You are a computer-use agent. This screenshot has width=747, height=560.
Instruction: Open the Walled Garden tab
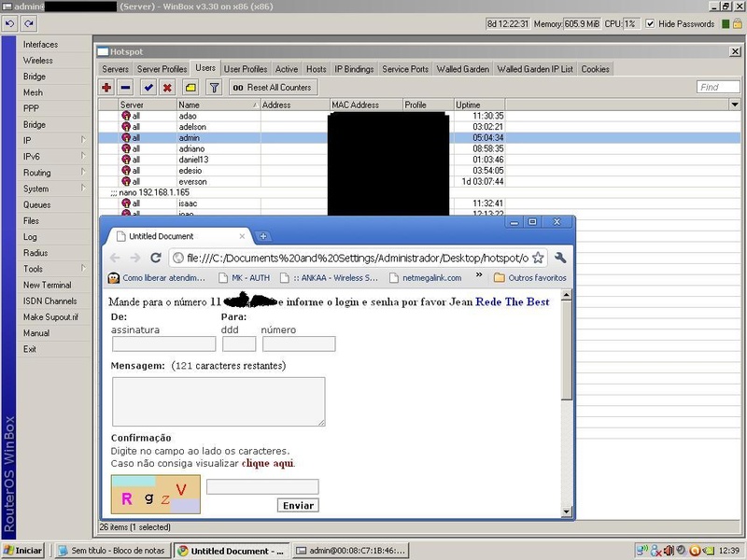click(462, 69)
